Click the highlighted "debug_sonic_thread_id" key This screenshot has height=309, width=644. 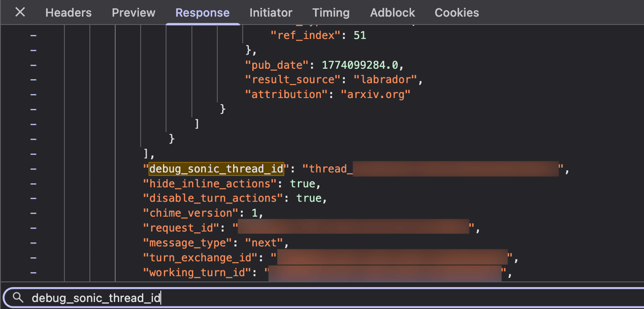(x=216, y=169)
